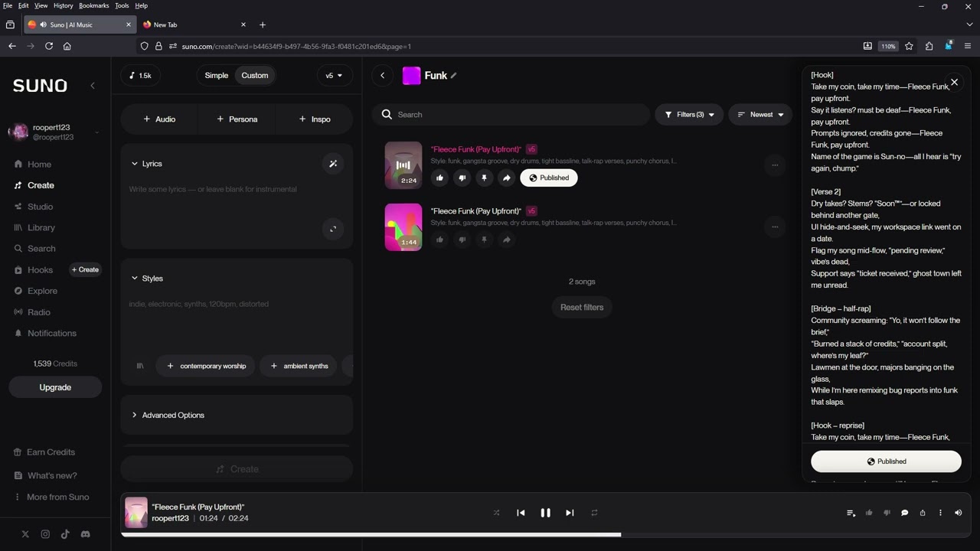Screen dimensions: 980x551
Task: Go back with the workspace back arrow
Action: (x=382, y=75)
